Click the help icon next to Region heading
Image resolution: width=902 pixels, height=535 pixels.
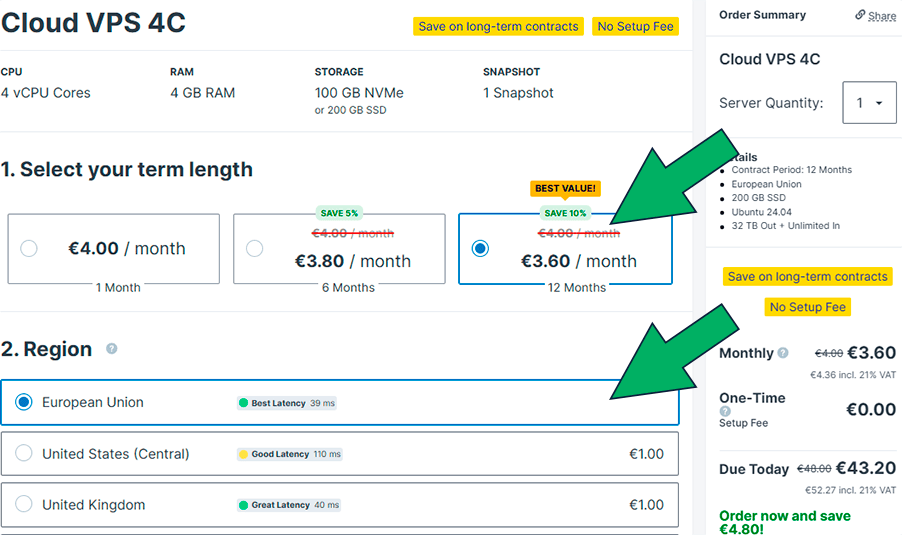[112, 349]
